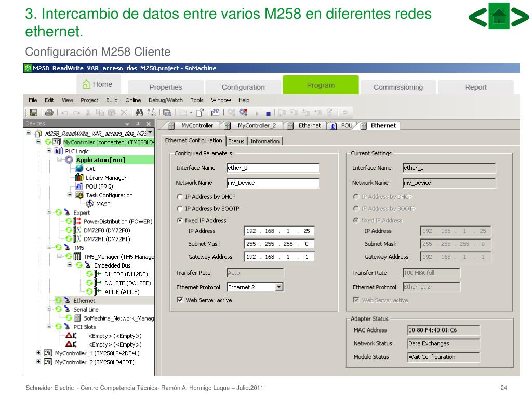Click the green home navigation icon on slide
Image resolution: width=532 pixels, height=399 pixels.
499,16
